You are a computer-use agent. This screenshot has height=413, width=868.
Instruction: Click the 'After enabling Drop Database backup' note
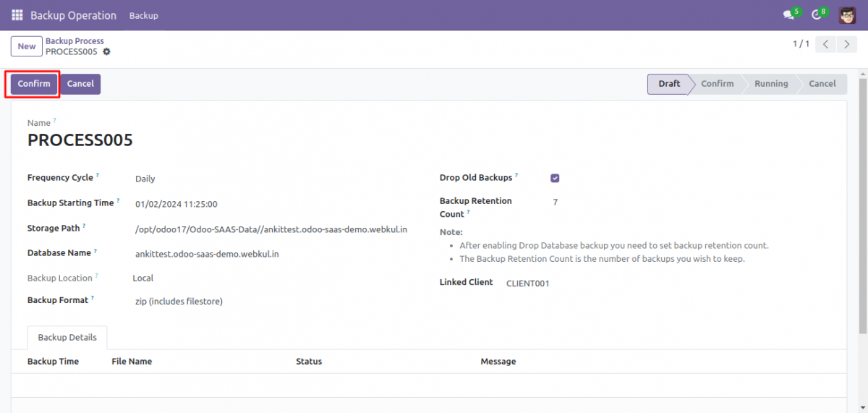(614, 245)
